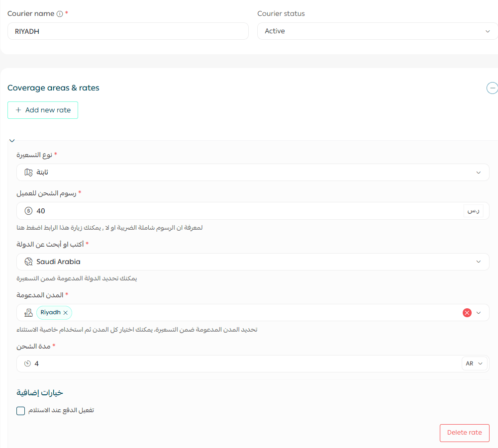Collapse Coverage areas & rates section
This screenshot has height=448, width=498.
[492, 88]
